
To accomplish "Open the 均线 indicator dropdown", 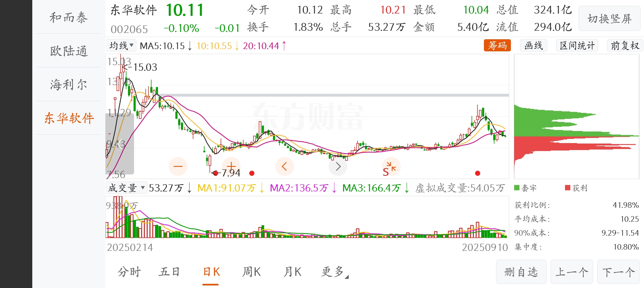I will pyautogui.click(x=121, y=46).
